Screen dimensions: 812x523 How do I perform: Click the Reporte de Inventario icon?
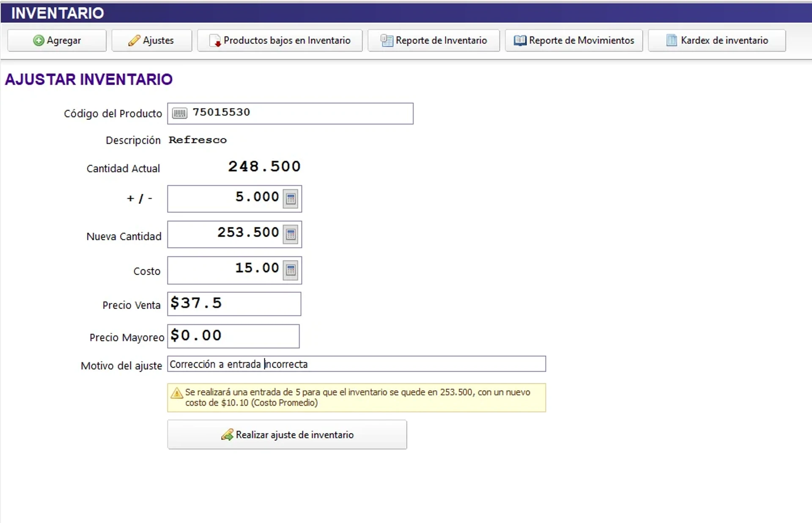pyautogui.click(x=387, y=41)
